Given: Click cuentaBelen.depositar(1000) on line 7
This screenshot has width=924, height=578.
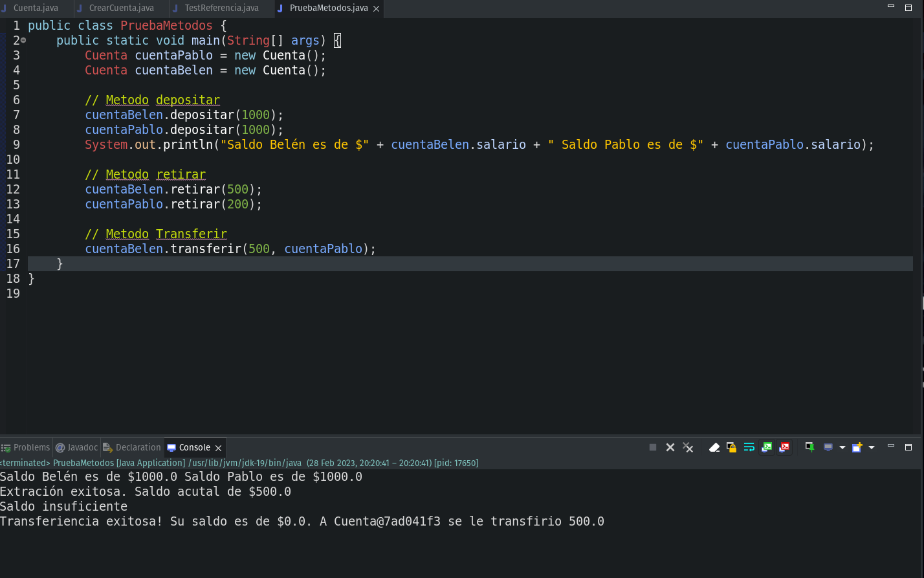Looking at the screenshot, I should click(184, 115).
